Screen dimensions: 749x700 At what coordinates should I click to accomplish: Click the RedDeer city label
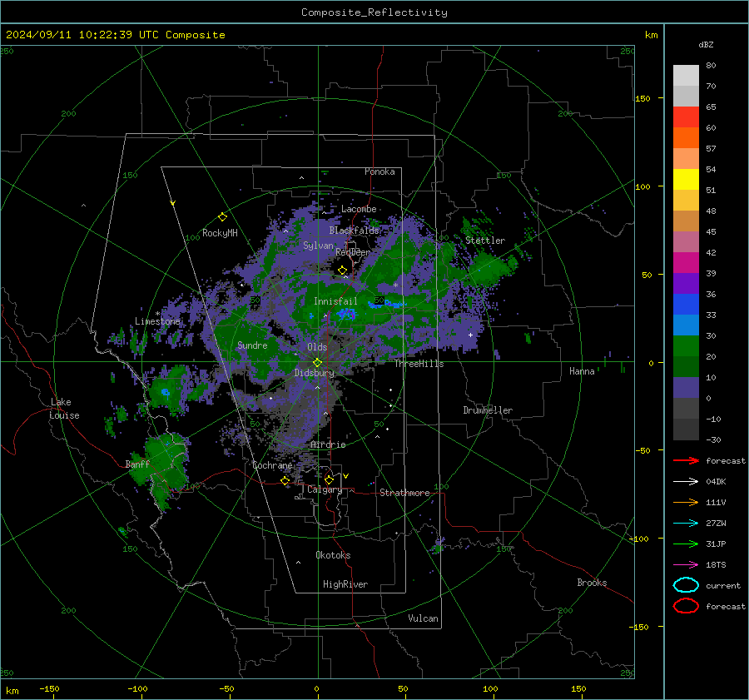click(353, 252)
